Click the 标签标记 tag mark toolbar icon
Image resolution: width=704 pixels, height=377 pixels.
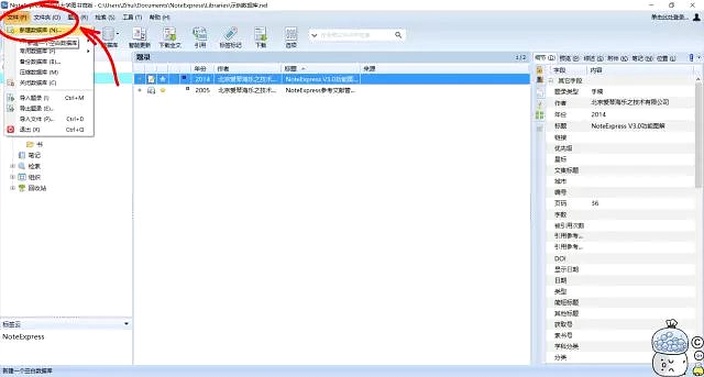(230, 34)
